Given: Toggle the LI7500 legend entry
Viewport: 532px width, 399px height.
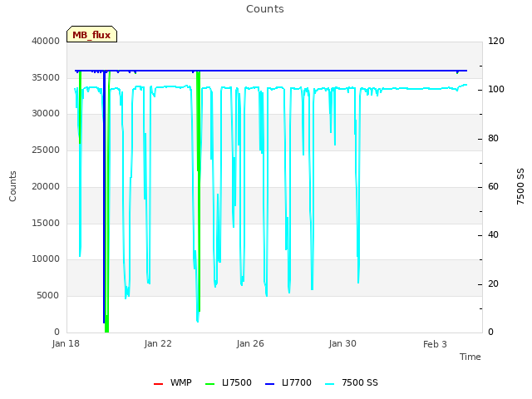Looking at the screenshot, I should click(229, 382).
